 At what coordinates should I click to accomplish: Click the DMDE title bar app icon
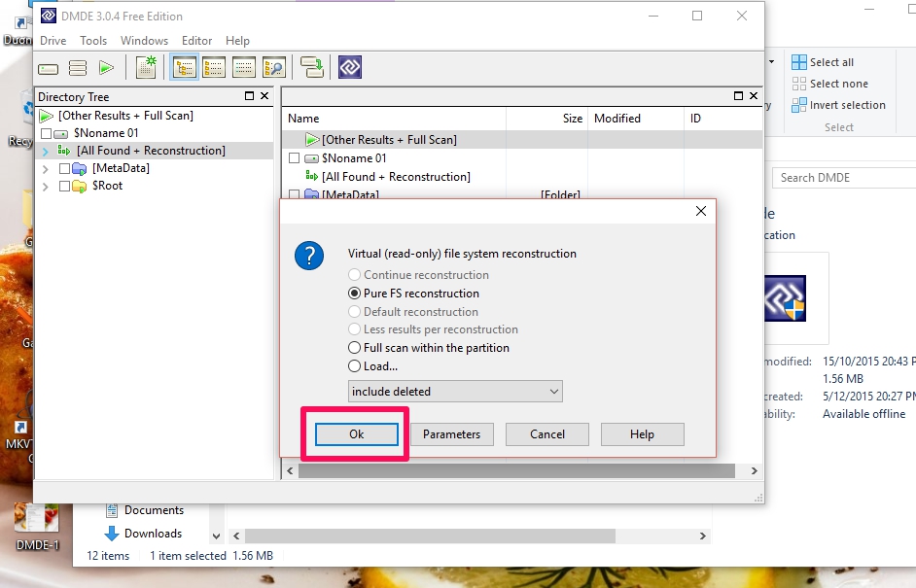coord(49,16)
